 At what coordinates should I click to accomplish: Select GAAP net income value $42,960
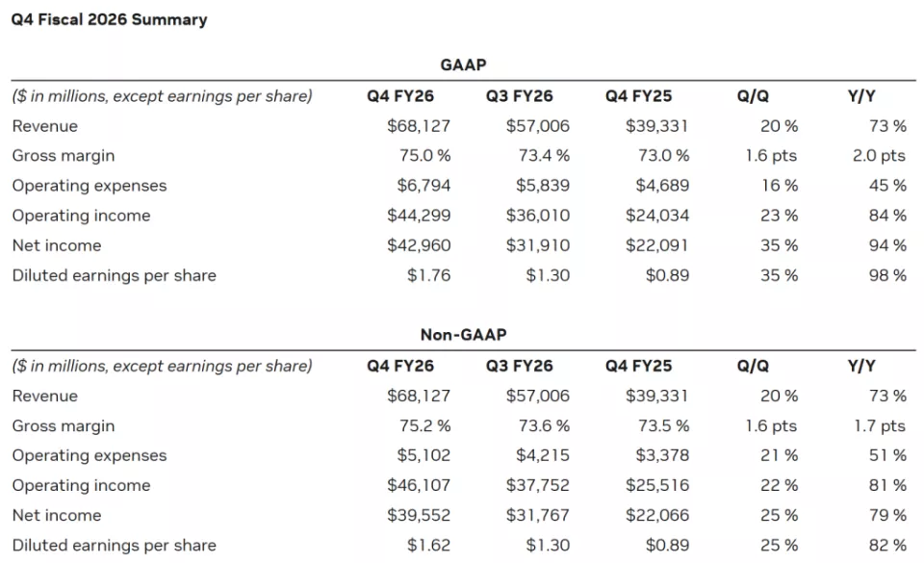click(419, 245)
